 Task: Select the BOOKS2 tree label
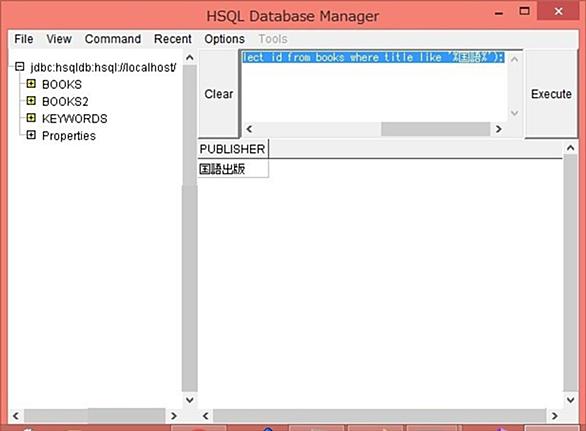click(65, 102)
